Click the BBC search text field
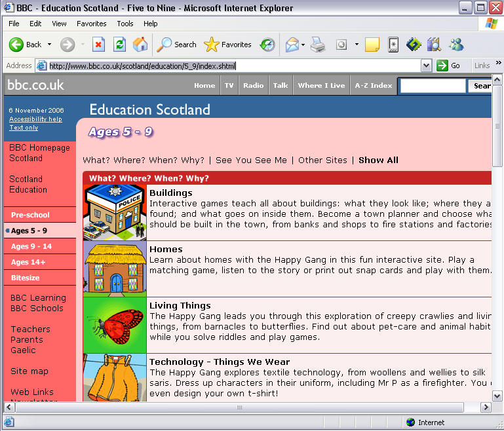Screen dimensions: 504x431 click(x=432, y=86)
